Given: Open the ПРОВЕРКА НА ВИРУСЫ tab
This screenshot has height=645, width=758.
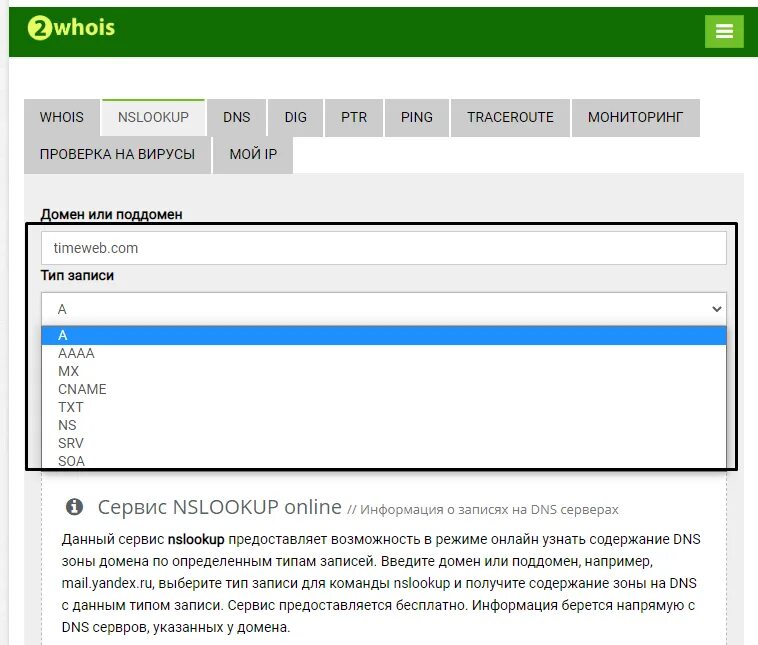Looking at the screenshot, I should (x=117, y=154).
